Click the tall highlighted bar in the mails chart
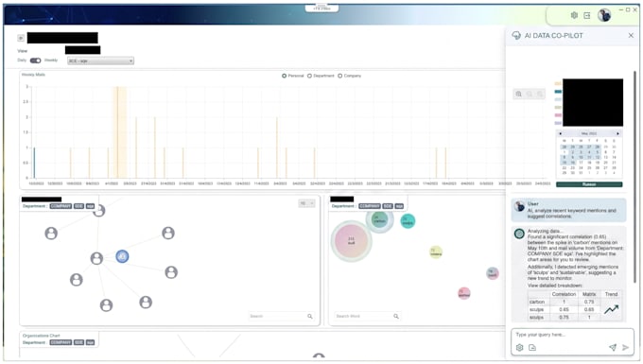The height and width of the screenshot is (364, 643). click(x=117, y=132)
